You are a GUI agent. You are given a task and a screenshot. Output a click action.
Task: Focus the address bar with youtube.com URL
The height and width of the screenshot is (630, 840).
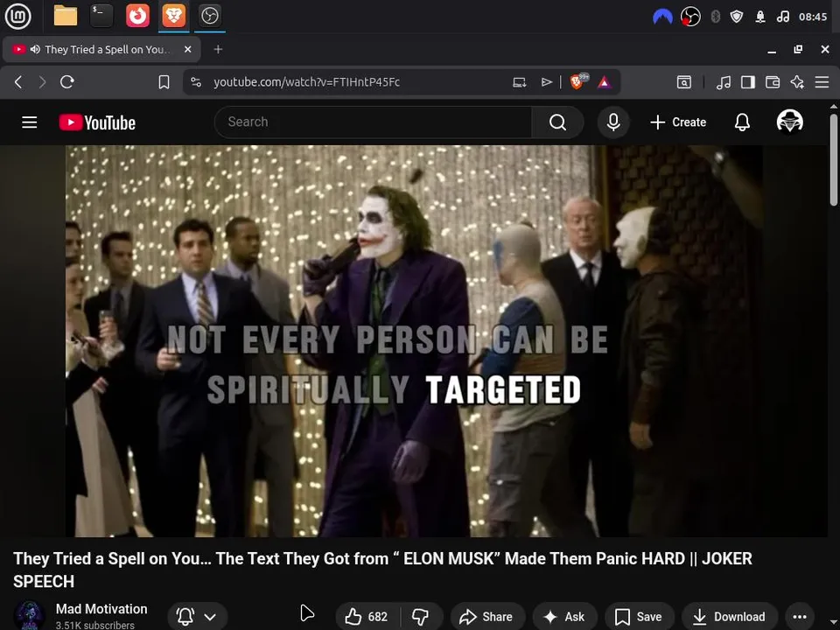pos(306,82)
